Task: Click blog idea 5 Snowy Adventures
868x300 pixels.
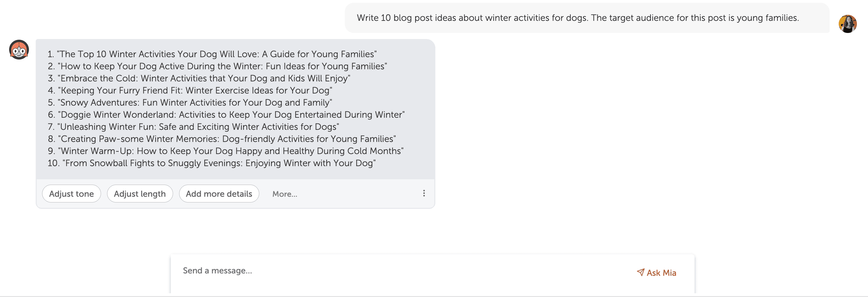Action: coord(190,103)
